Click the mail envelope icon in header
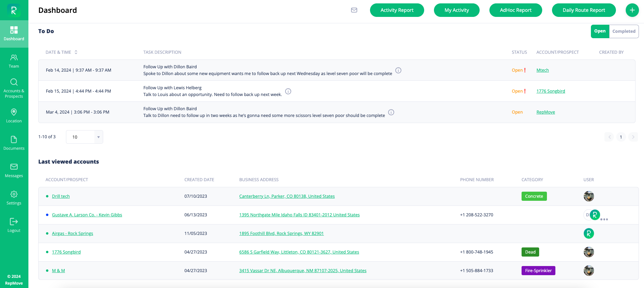 click(x=354, y=10)
